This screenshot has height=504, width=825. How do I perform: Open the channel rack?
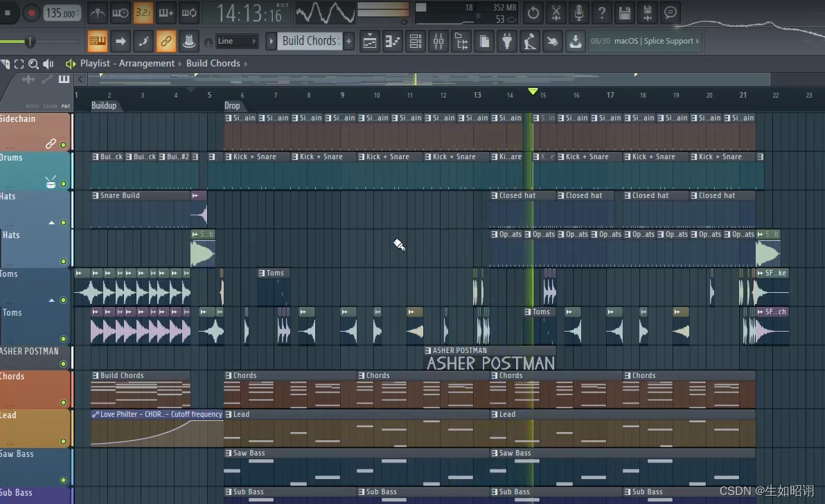tap(416, 41)
